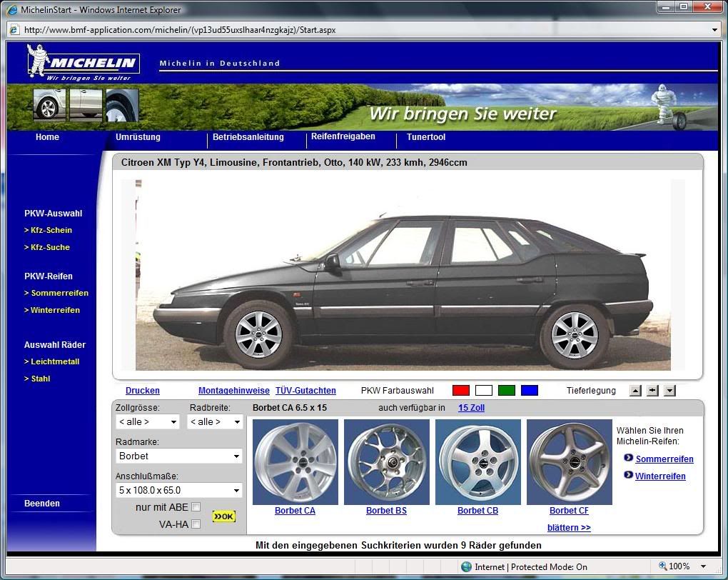
Task: Open the Reifenfreigaben menu item
Action: (x=343, y=136)
